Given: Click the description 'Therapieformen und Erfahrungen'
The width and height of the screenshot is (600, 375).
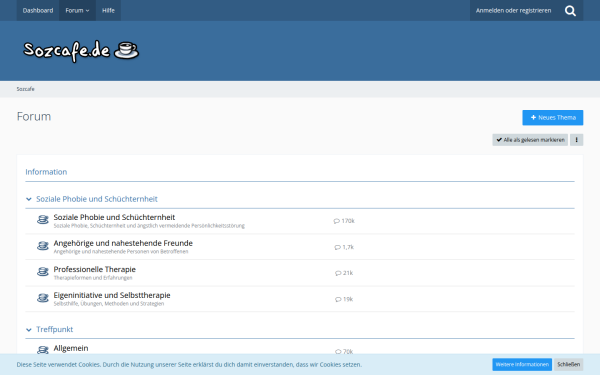Looking at the screenshot, I should [x=93, y=278].
